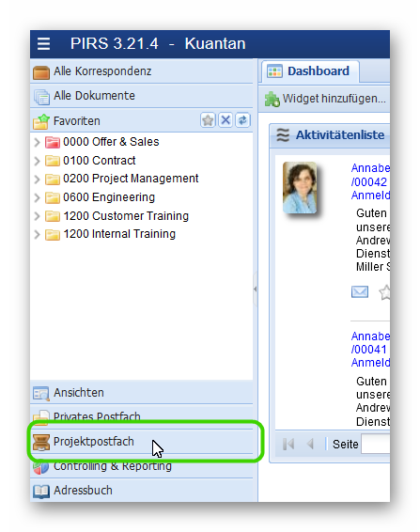The image size is (420, 532).
Task: Refresh the Favoriten list
Action: [242, 120]
